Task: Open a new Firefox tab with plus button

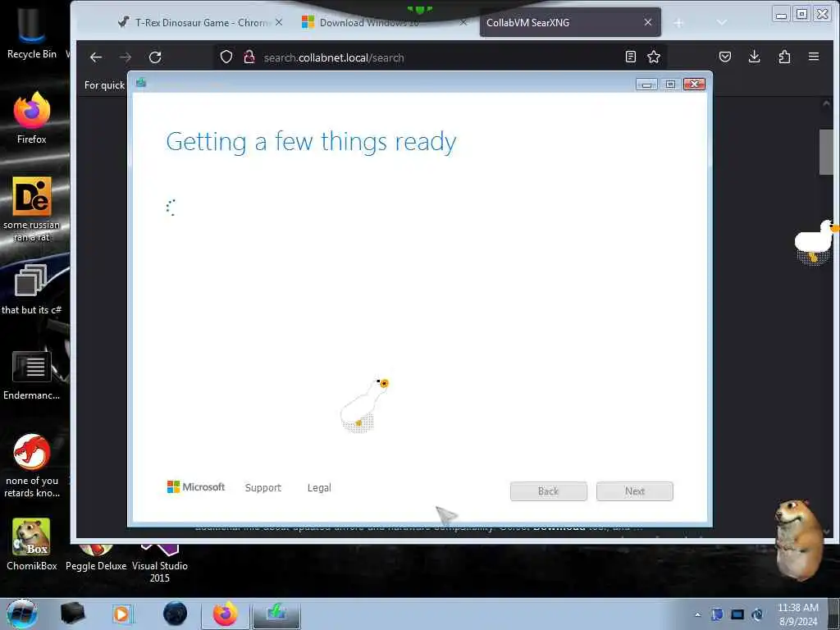Action: (678, 23)
